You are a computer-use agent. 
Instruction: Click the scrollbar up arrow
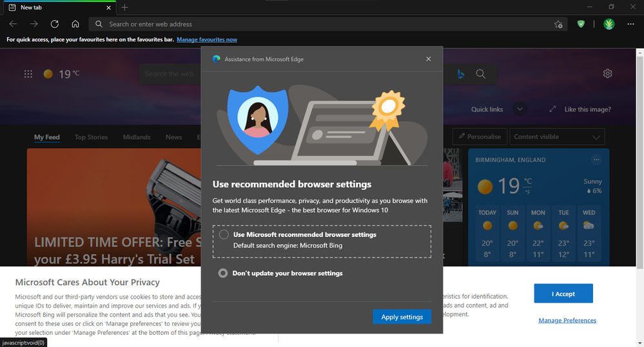640,52
